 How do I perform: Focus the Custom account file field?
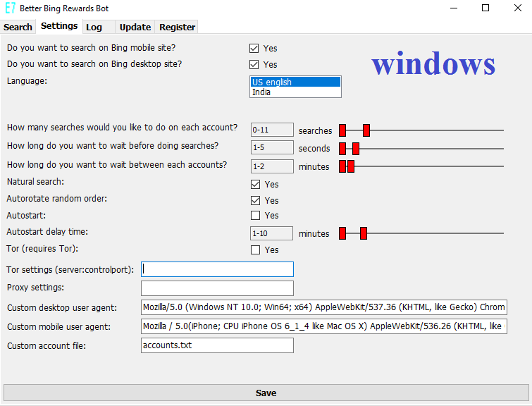coord(217,345)
